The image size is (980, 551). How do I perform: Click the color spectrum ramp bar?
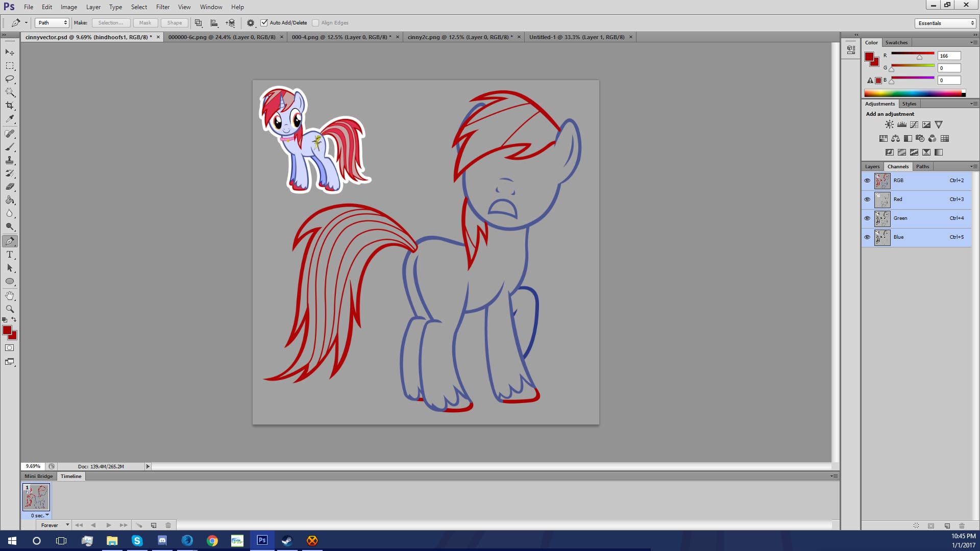coord(912,93)
